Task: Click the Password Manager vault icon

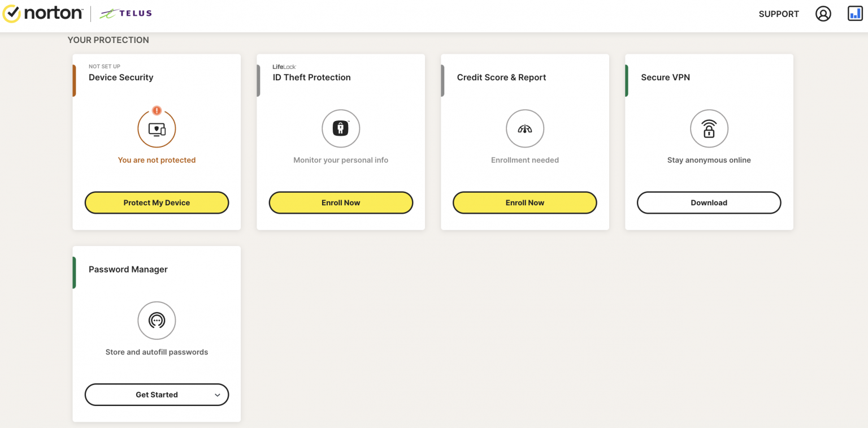Action: [x=157, y=321]
